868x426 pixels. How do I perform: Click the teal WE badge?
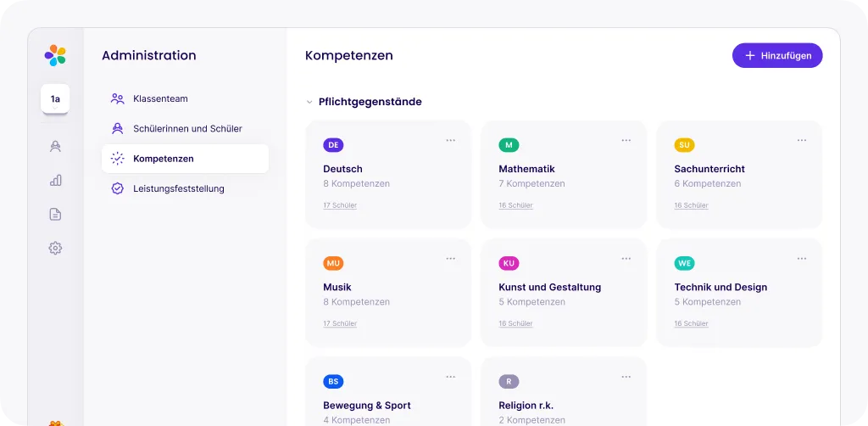pyautogui.click(x=684, y=263)
